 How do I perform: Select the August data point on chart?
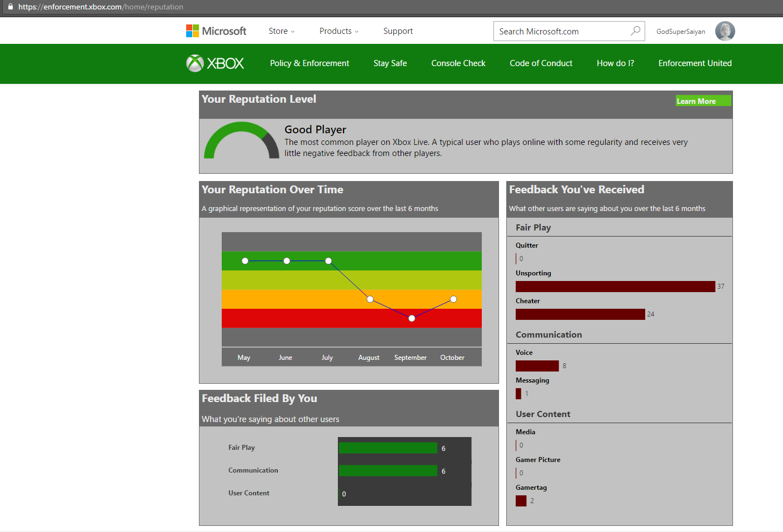370,299
